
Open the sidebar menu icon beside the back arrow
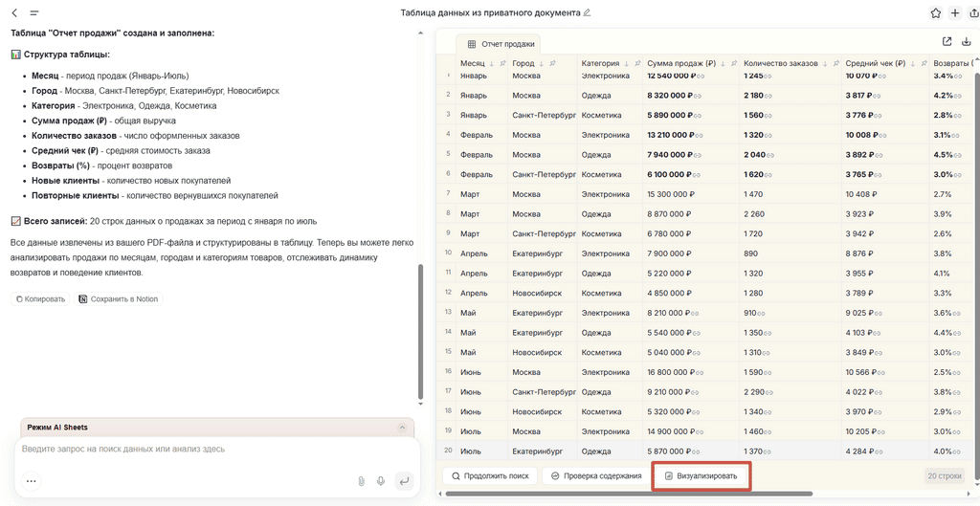click(x=34, y=12)
